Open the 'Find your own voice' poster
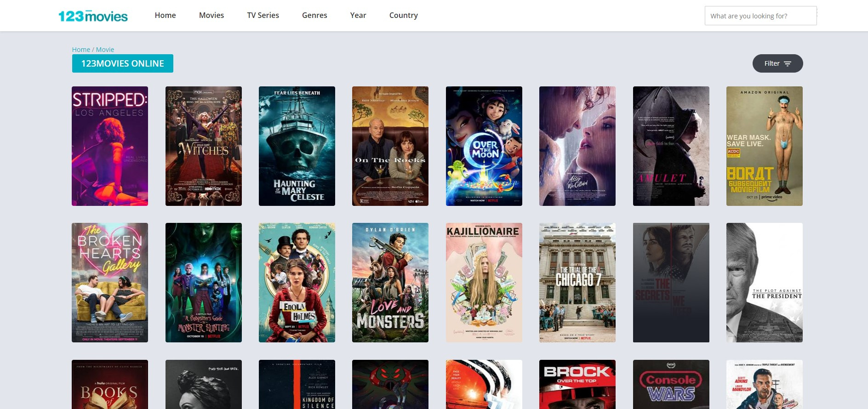 pyautogui.click(x=204, y=384)
